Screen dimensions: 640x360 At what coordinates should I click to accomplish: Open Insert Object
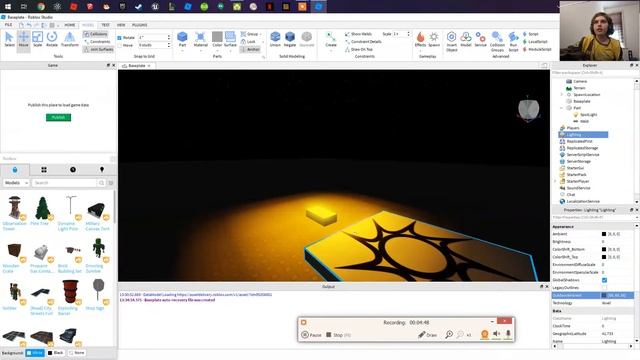451,41
